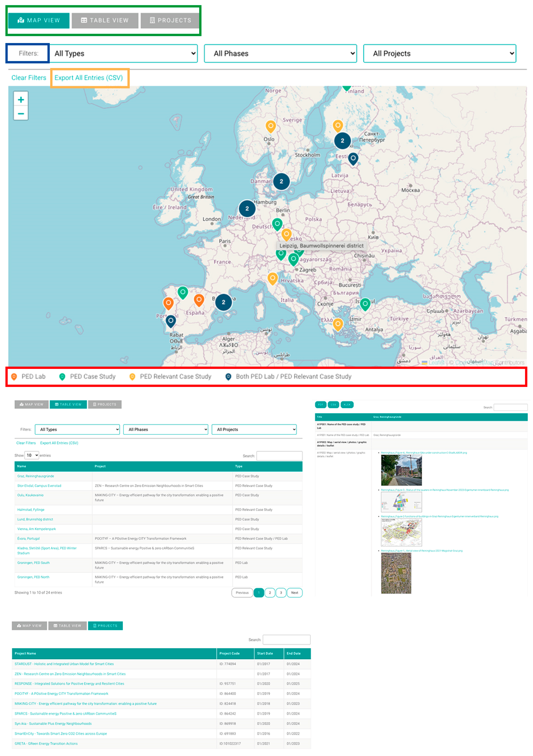This screenshot has height=756, width=533.
Task: Switch to the top Table View tab
Action: click(105, 20)
